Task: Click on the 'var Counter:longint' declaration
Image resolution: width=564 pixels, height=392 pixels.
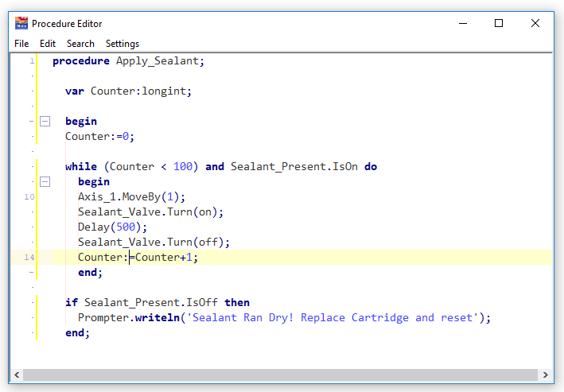Action: pos(128,91)
